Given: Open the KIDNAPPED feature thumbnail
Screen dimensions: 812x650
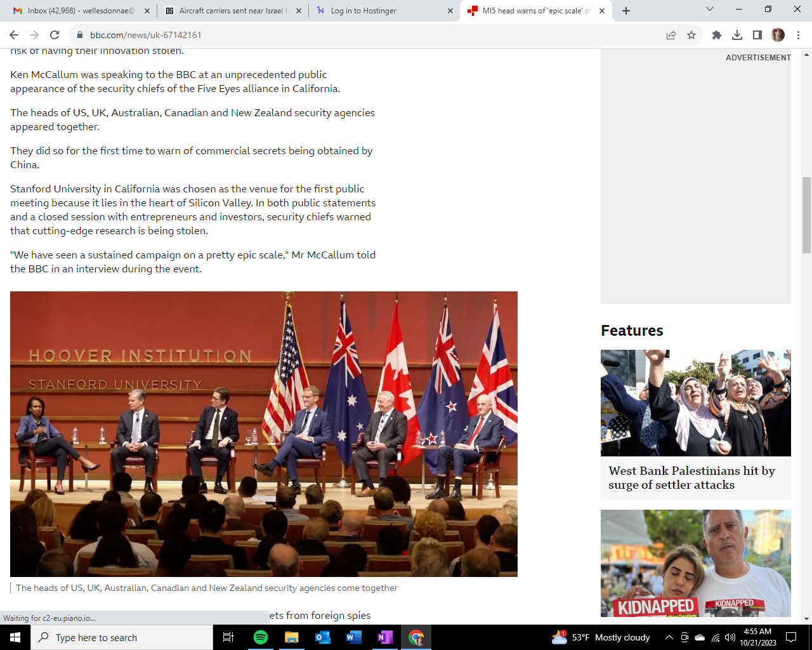Looking at the screenshot, I should click(695, 563).
